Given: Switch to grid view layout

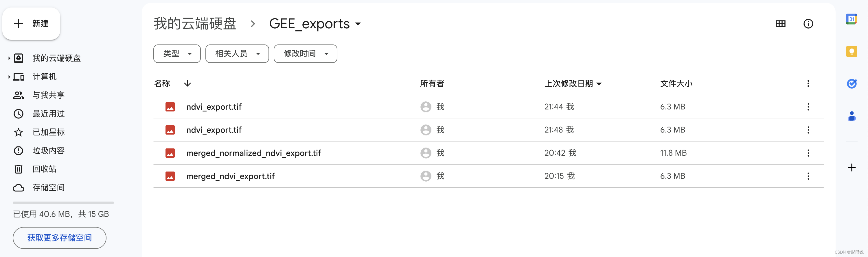Looking at the screenshot, I should 781,24.
